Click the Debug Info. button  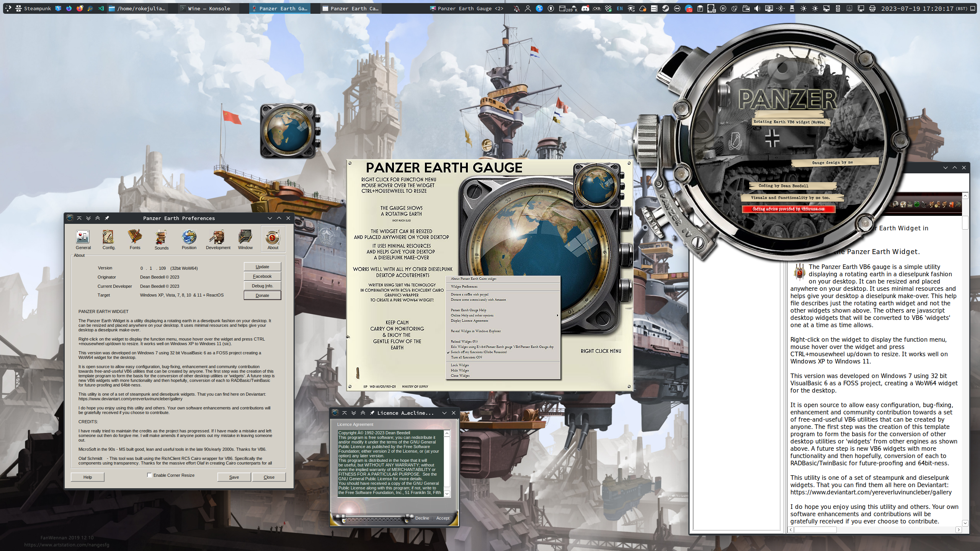[262, 286]
